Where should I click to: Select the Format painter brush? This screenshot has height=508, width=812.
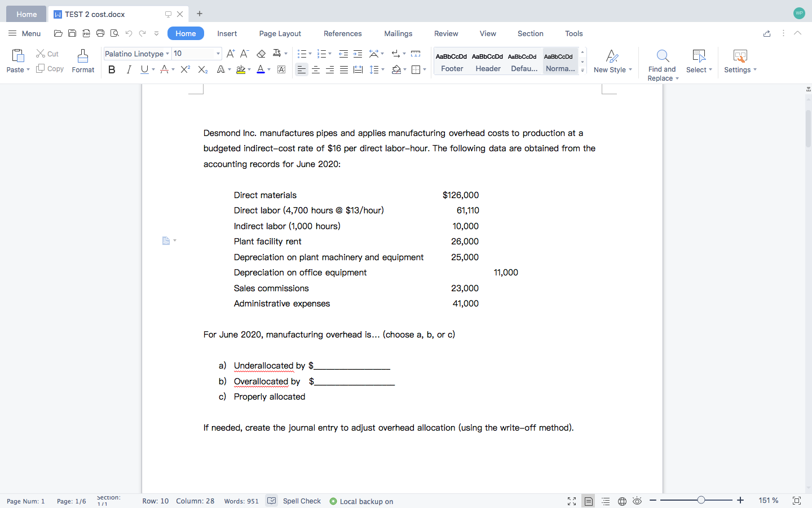(x=83, y=61)
